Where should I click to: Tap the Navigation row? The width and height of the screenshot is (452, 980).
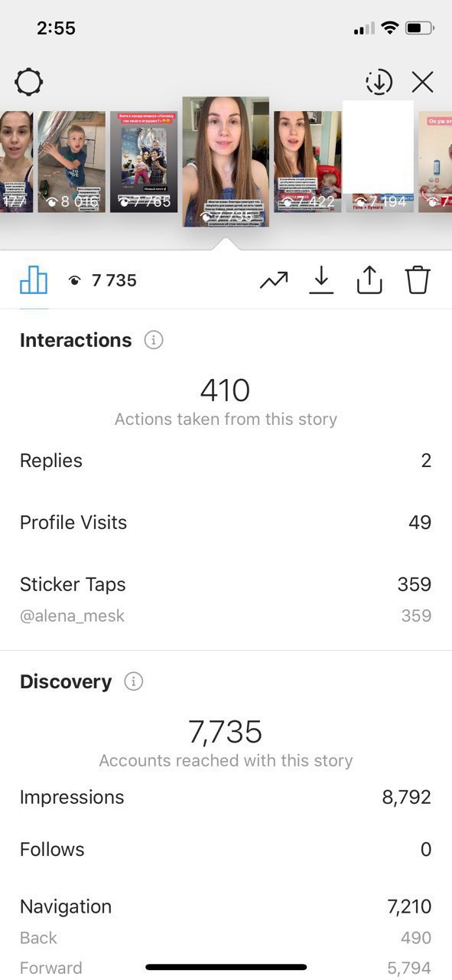226,906
